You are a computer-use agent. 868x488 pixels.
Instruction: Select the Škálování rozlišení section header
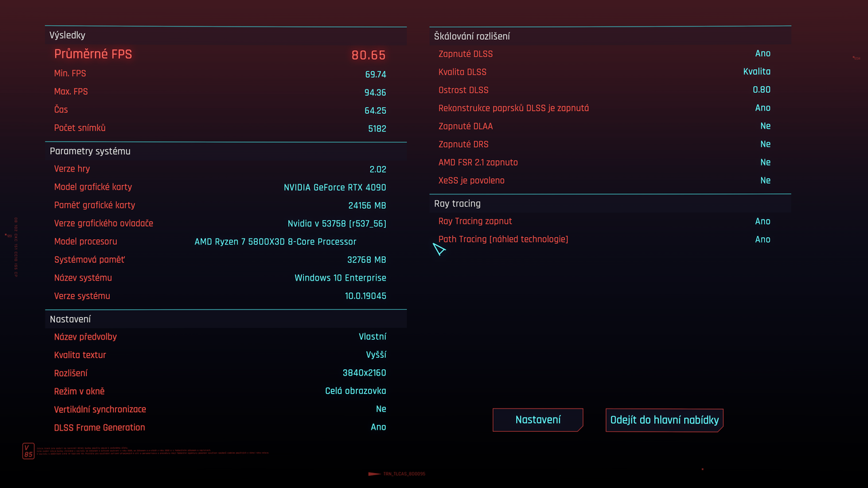tap(472, 37)
